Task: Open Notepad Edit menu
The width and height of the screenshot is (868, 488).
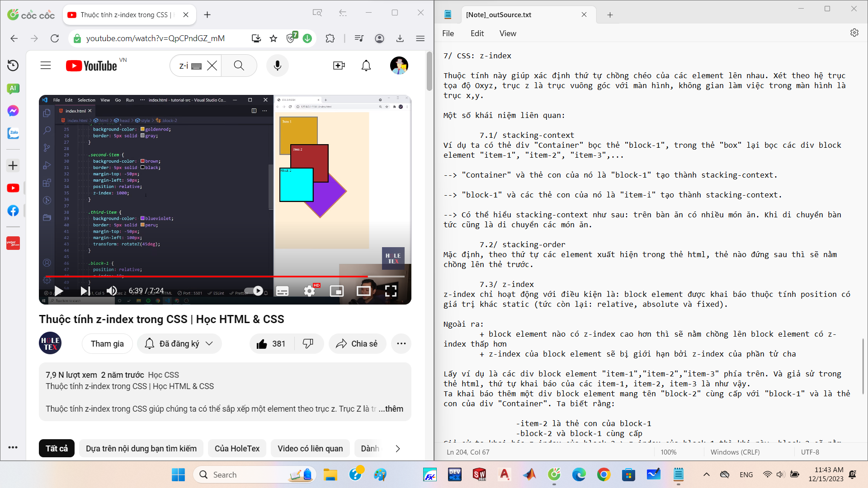Action: pos(477,33)
